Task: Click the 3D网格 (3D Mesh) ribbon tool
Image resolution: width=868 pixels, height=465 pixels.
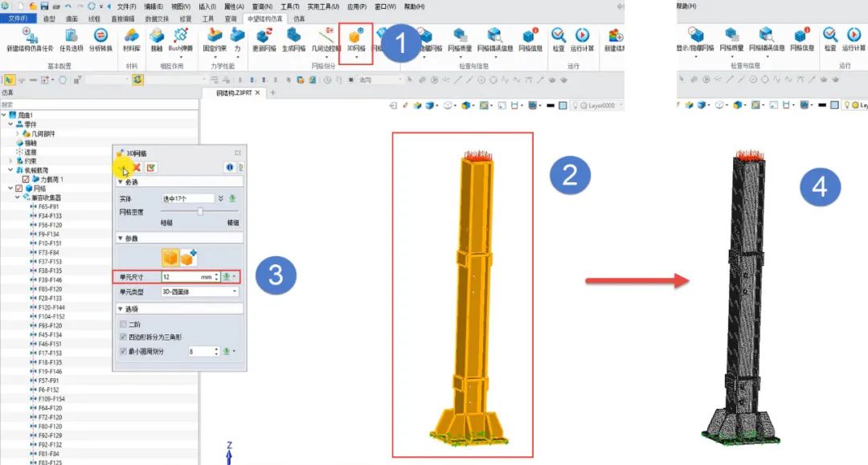Action: 355,39
